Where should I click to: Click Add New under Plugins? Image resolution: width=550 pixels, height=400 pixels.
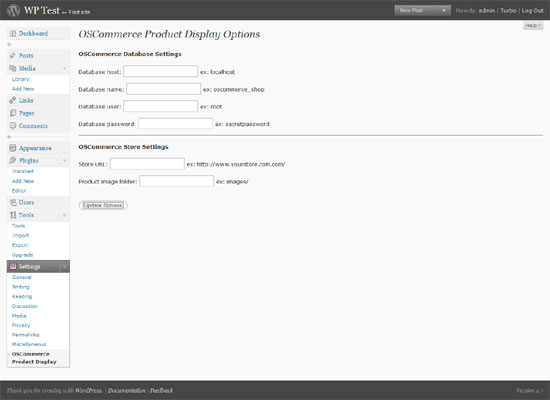pyautogui.click(x=23, y=181)
